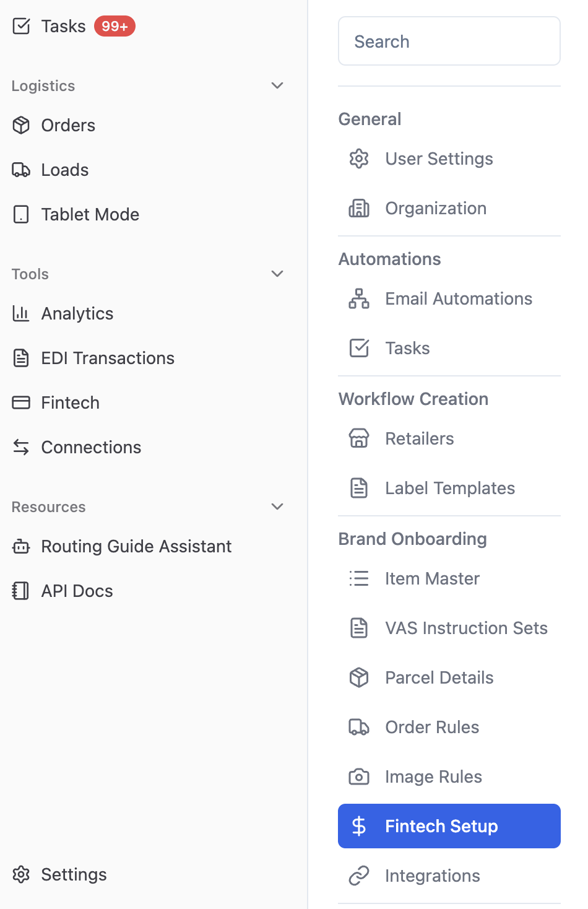Open Tablet Mode
Viewport: 588px width, 909px height.
(x=90, y=214)
